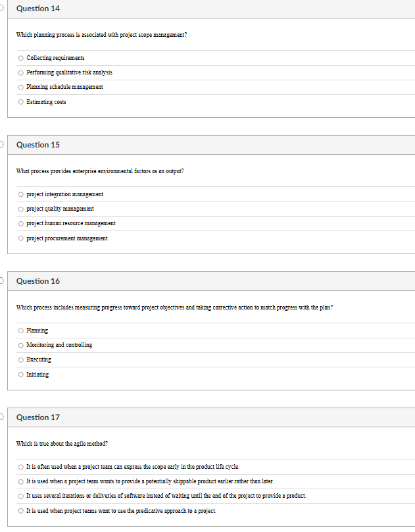Select 'project integration management' option
Viewport: 415px width, 532px height.
(x=20, y=194)
